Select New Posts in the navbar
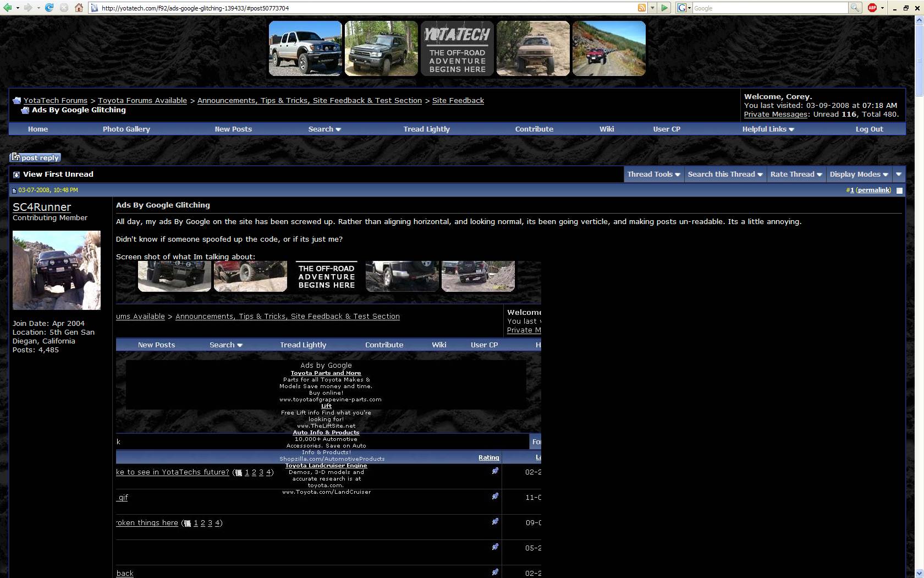Image resolution: width=924 pixels, height=578 pixels. (233, 129)
